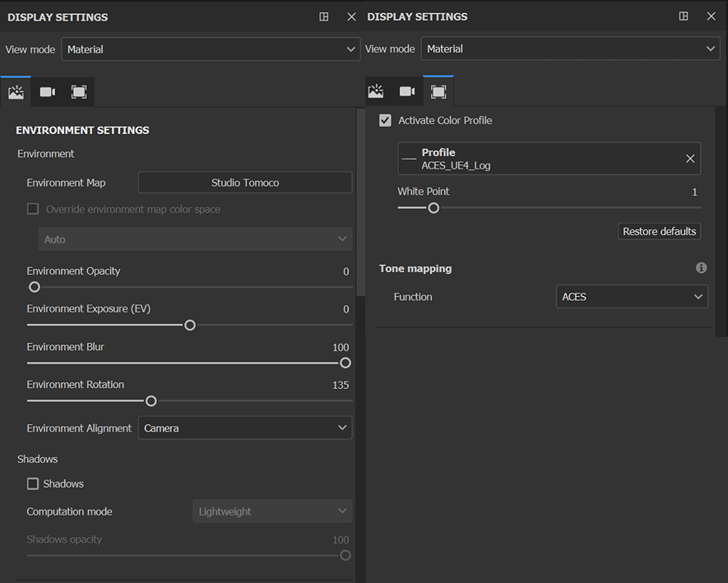
Task: Click right panel dock layout icon
Action: click(x=684, y=16)
